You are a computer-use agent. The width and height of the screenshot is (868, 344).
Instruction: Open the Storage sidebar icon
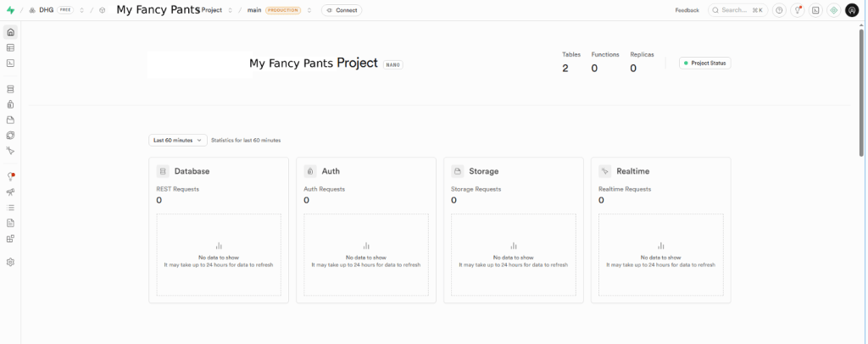click(10, 119)
